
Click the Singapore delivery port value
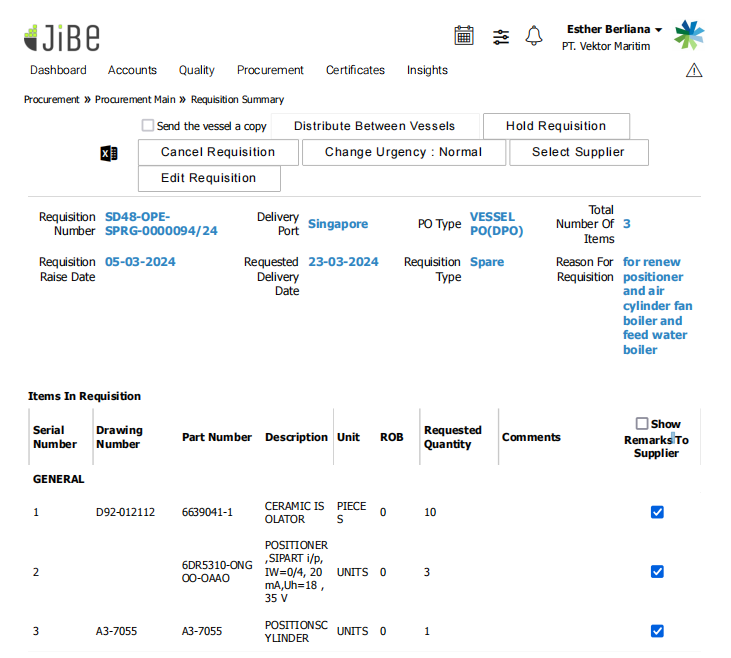point(338,224)
